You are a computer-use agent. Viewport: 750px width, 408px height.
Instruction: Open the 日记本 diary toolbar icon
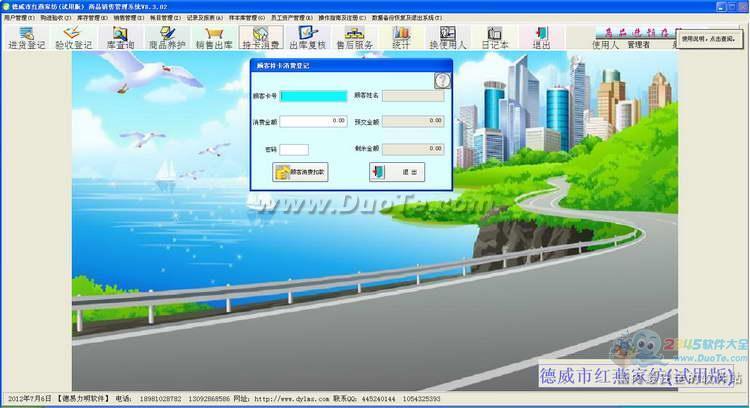[x=494, y=38]
